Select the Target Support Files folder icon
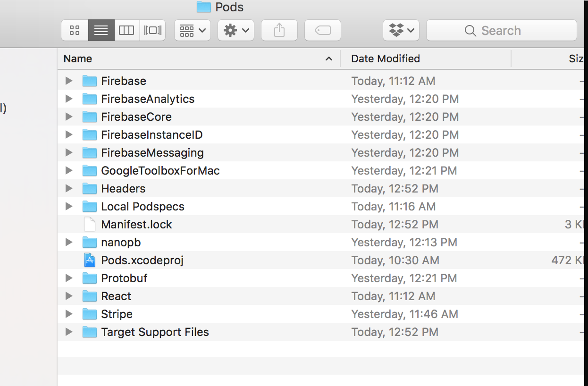The height and width of the screenshot is (386, 588). point(89,332)
